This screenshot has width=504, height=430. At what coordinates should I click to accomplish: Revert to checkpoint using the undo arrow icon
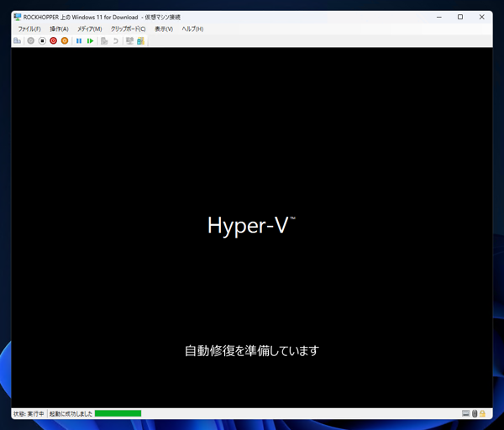(116, 41)
